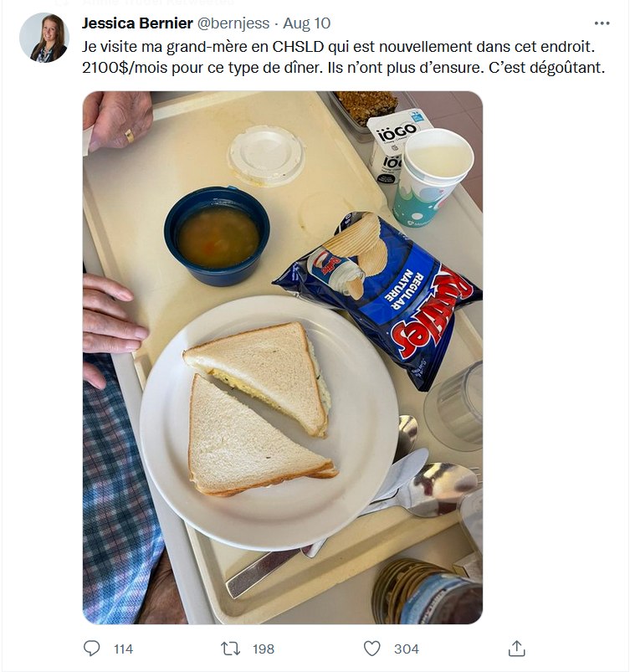The height and width of the screenshot is (672, 630).
Task: Click the blue soup bowl in photo
Action: (x=217, y=236)
